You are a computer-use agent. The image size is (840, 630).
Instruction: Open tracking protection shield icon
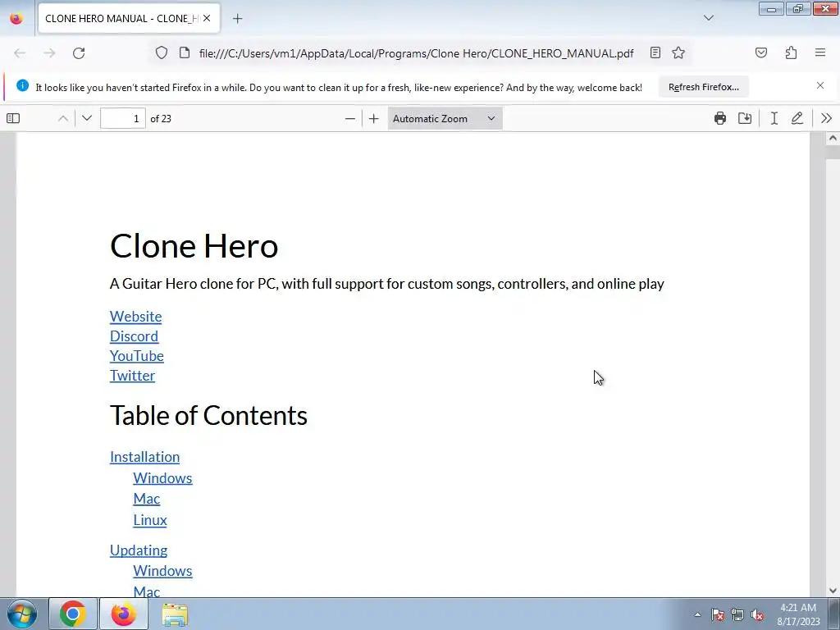click(x=162, y=52)
